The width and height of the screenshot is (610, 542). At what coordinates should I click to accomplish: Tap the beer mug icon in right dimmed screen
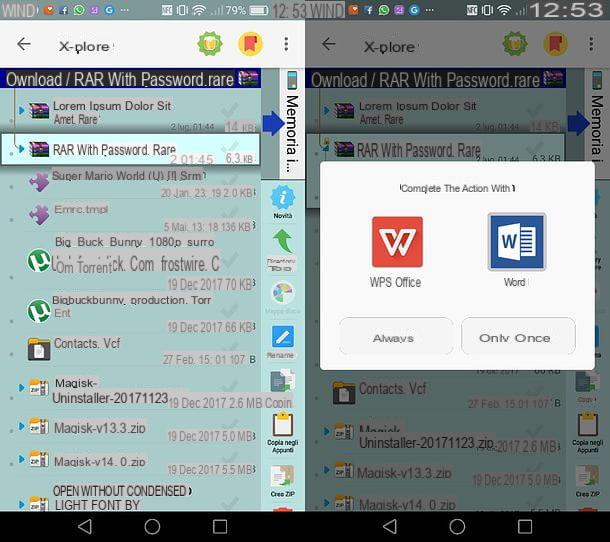[515, 44]
